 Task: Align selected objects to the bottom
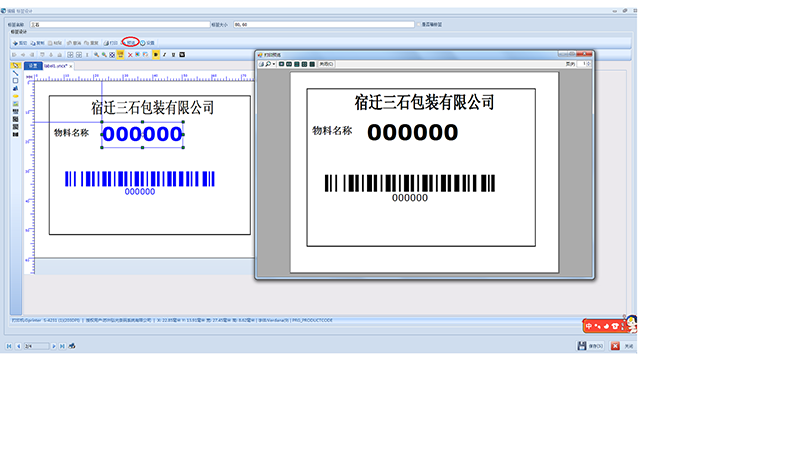point(60,55)
